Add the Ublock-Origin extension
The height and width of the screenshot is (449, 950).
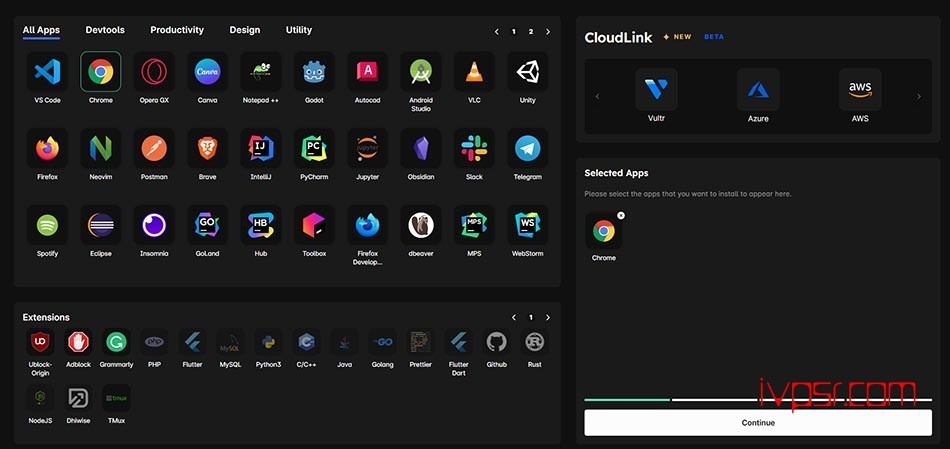pos(41,342)
